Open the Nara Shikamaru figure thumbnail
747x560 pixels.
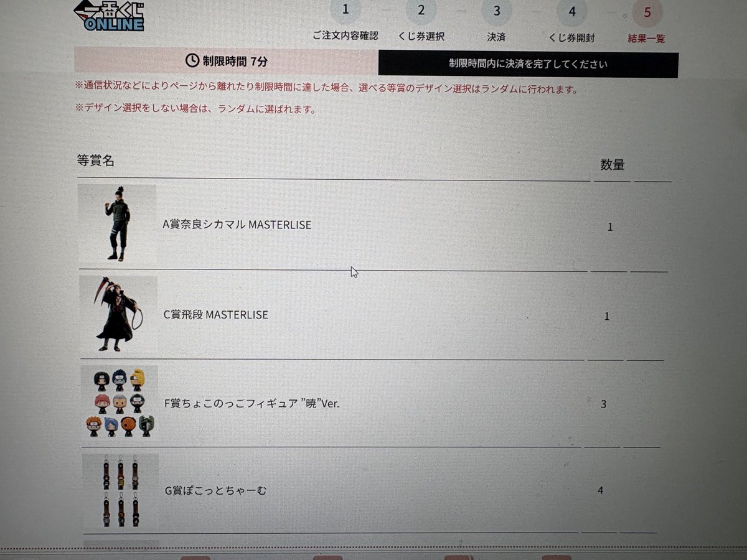pos(117,224)
